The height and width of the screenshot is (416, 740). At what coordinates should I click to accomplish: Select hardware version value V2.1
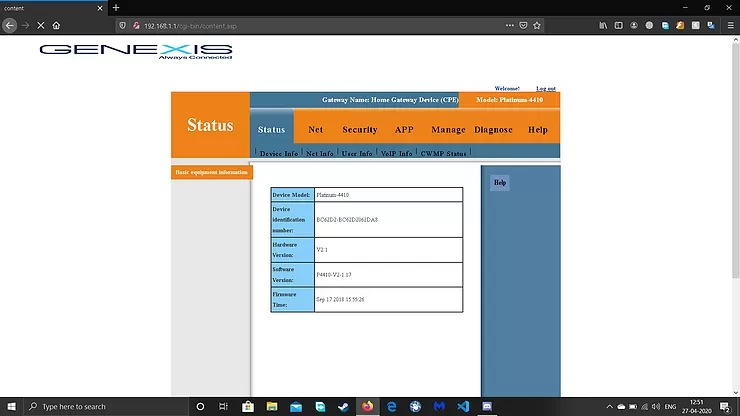[x=322, y=249]
